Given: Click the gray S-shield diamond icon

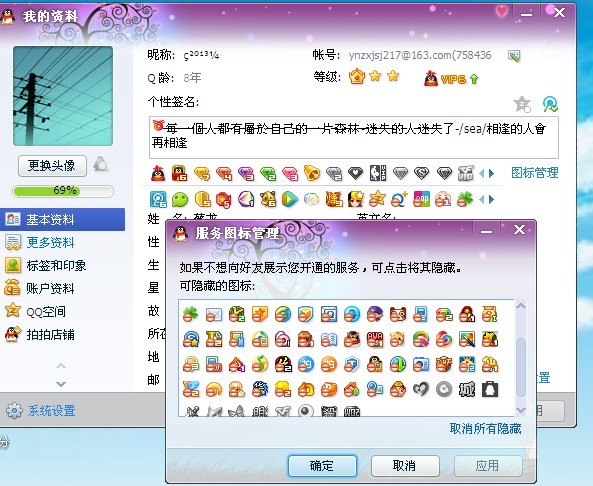Looking at the screenshot, I should 422,173.
